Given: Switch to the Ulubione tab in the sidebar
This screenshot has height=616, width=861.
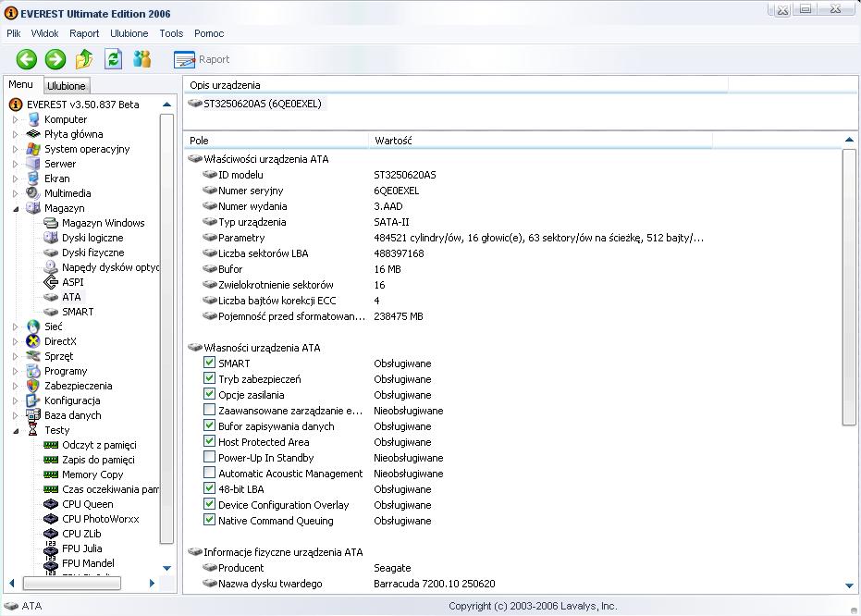Looking at the screenshot, I should [x=66, y=86].
